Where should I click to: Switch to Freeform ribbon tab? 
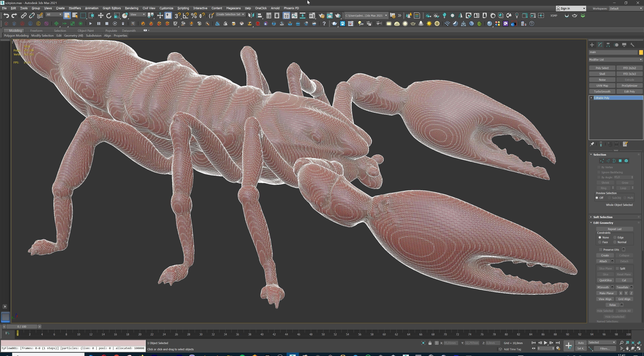tap(36, 31)
